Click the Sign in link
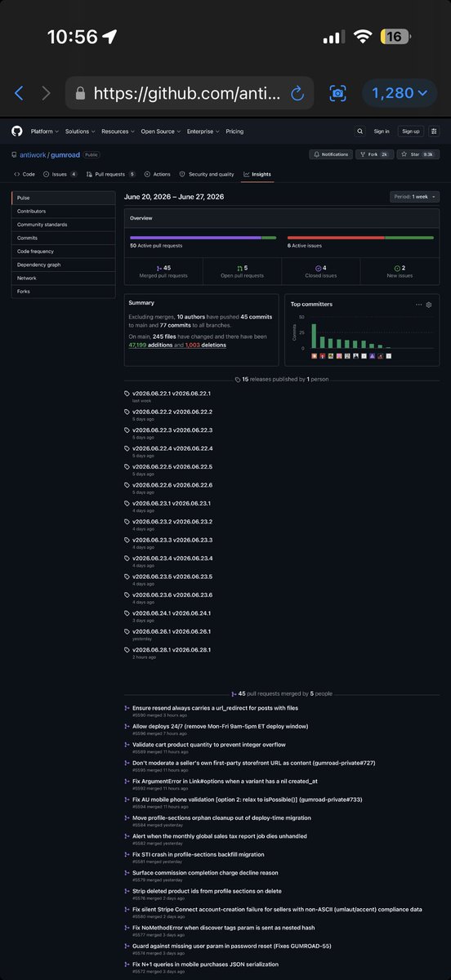The image size is (451, 980). click(382, 131)
